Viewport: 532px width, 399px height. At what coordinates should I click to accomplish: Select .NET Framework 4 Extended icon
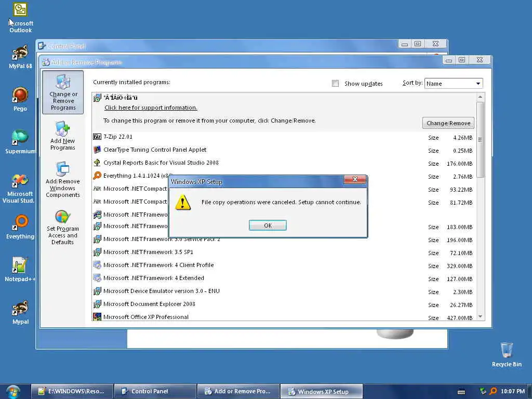pos(97,278)
